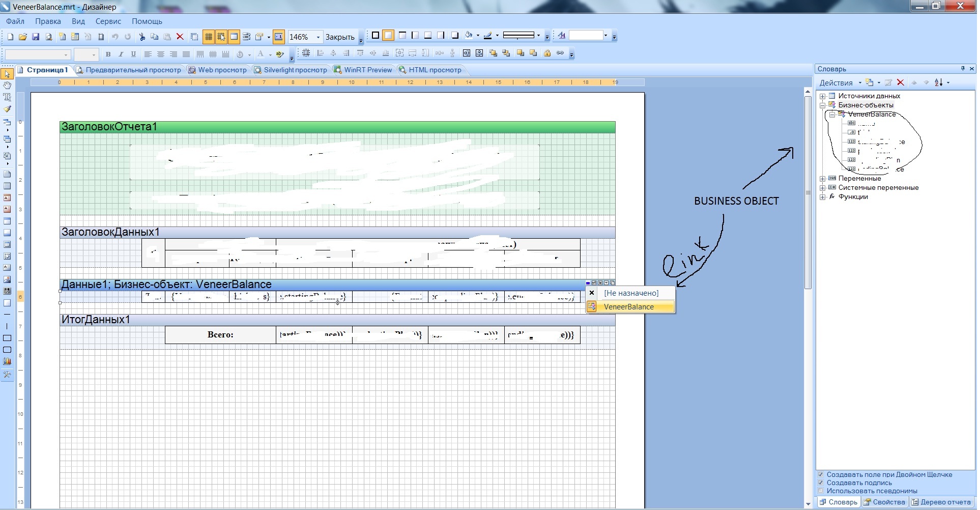The width and height of the screenshot is (980, 510).
Task: Expand 'Функции' tree node
Action: [x=822, y=197]
